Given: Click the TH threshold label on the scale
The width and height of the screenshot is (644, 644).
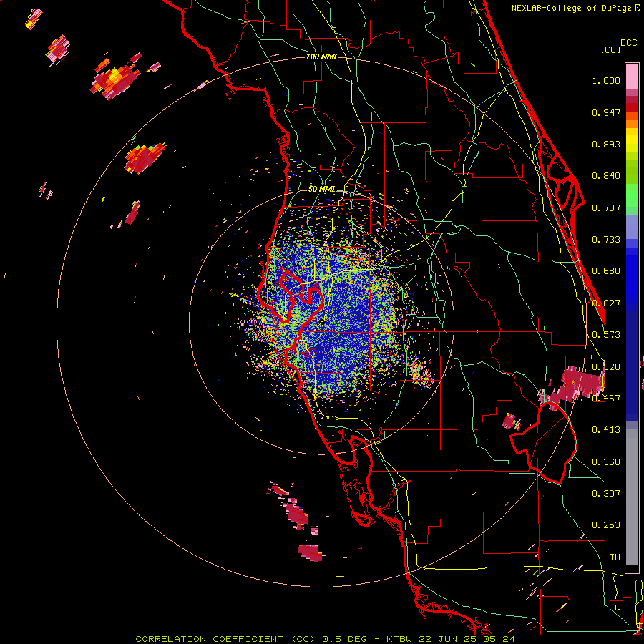Looking at the screenshot, I should click(x=615, y=557).
